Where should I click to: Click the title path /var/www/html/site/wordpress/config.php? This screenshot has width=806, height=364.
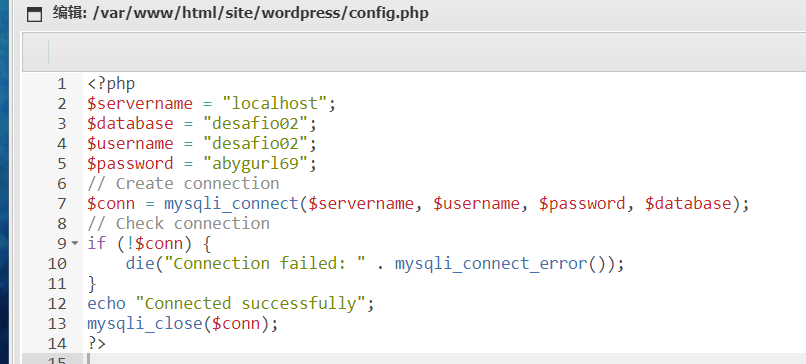point(261,13)
